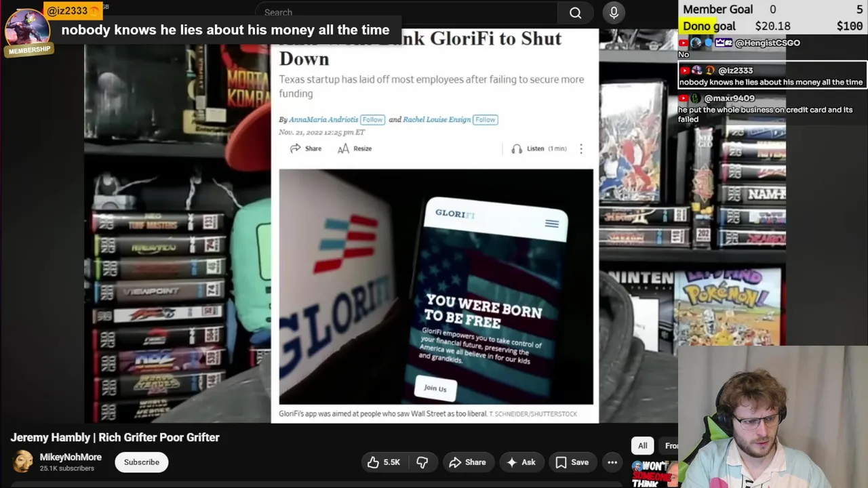868x488 pixels.
Task: Click the dislike thumbs-down button
Action: 422,462
